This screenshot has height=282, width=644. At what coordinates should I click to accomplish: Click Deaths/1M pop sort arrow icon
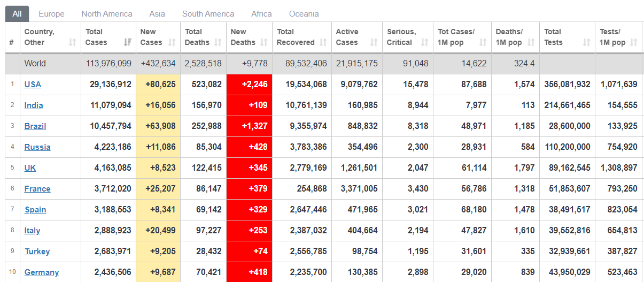point(531,42)
